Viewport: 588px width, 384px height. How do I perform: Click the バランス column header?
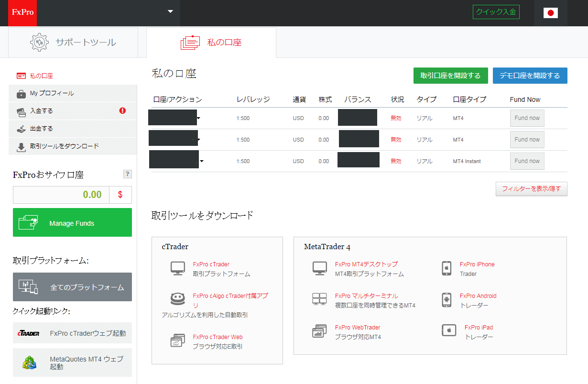(358, 99)
